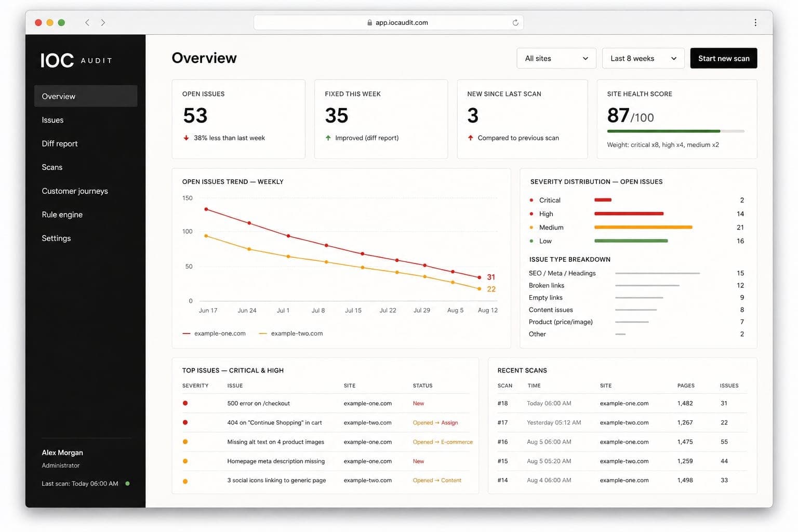
Task: Click the site health score progress bar
Action: [x=675, y=131]
